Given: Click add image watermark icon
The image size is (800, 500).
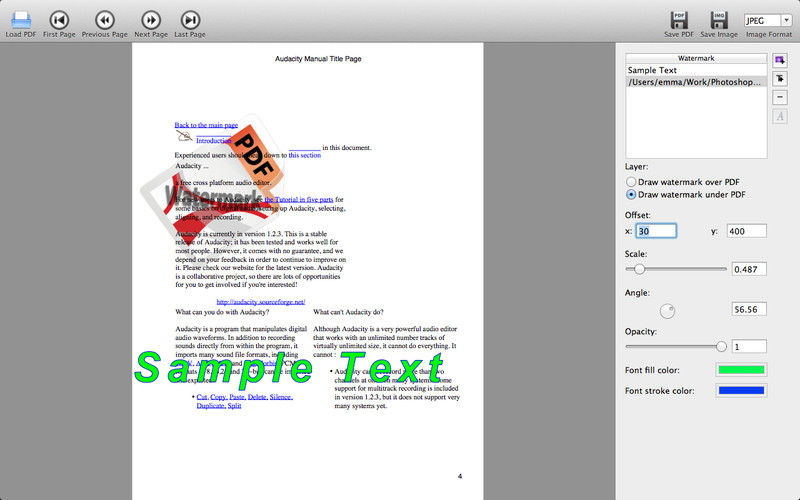Looking at the screenshot, I should pyautogui.click(x=780, y=60).
